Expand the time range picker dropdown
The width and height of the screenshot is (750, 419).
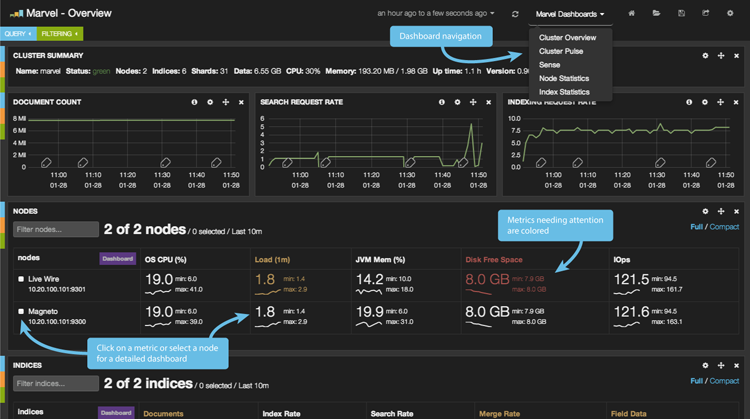click(436, 14)
